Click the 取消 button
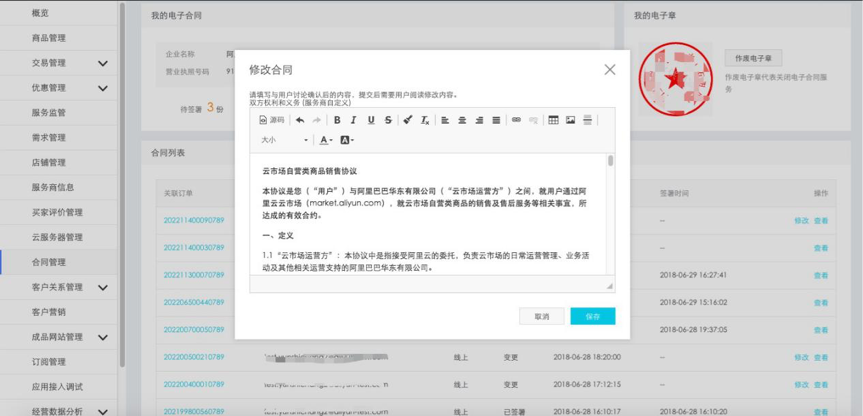 click(x=542, y=316)
